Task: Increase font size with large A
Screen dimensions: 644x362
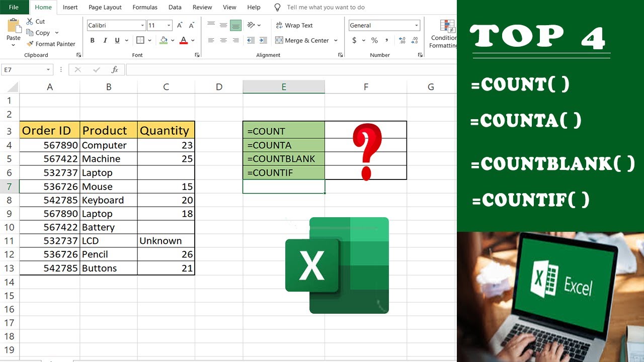Action: tap(180, 25)
